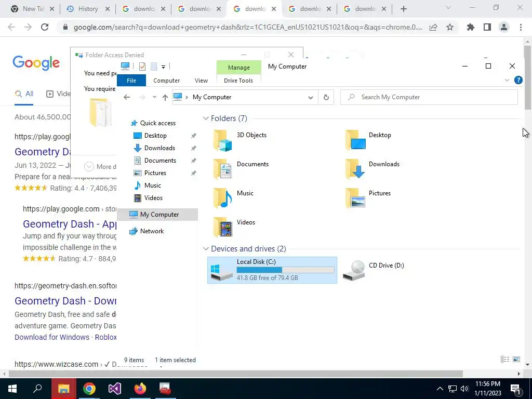Click Visual Studio taskbar icon
532x399 pixels.
[x=115, y=389]
